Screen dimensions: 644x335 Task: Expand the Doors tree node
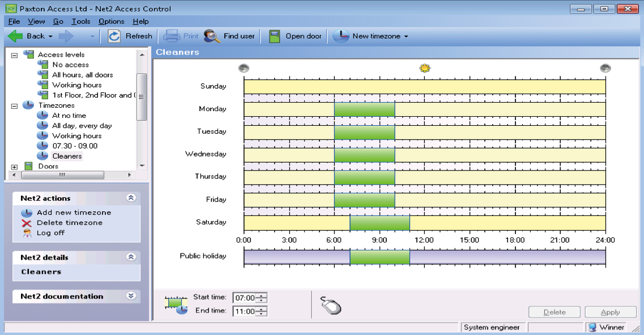click(x=14, y=166)
